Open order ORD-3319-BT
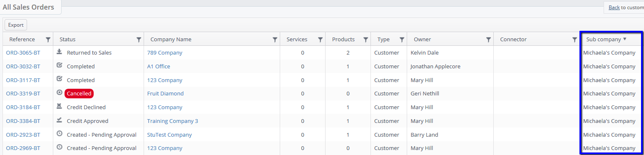Image resolution: width=644 pixels, height=155 pixels. tap(23, 94)
